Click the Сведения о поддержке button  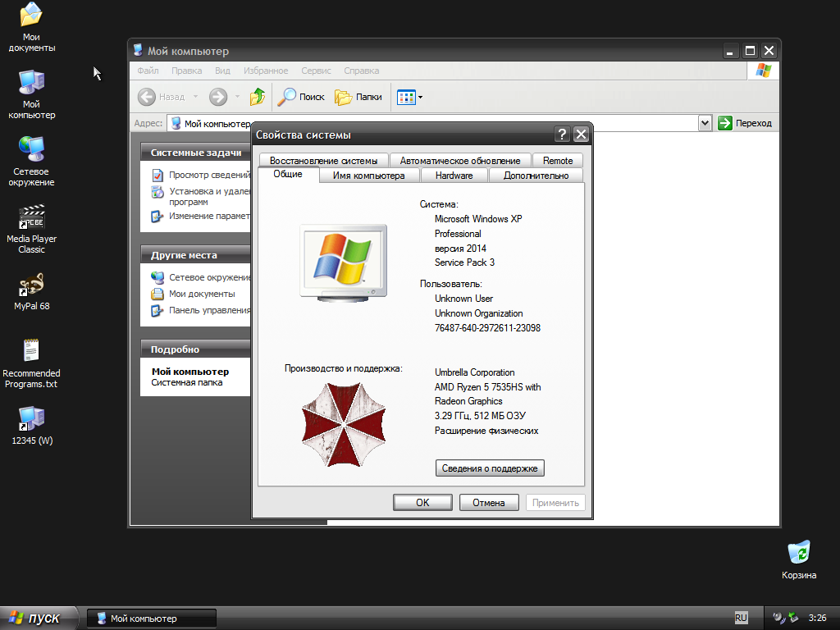point(490,468)
